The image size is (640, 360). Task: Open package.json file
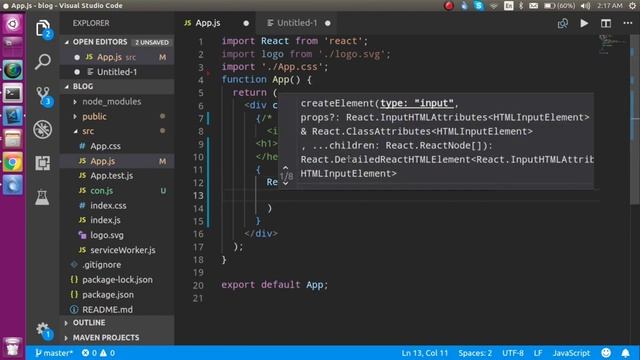(117, 294)
